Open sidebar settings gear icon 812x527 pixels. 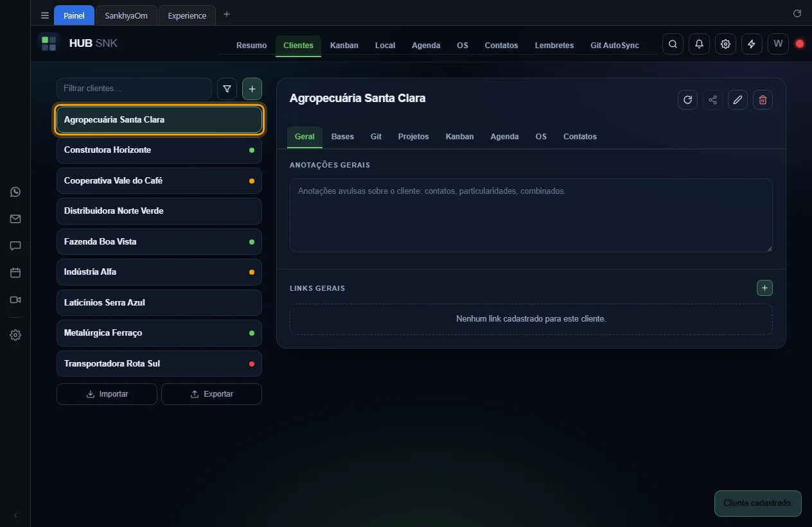[15, 335]
